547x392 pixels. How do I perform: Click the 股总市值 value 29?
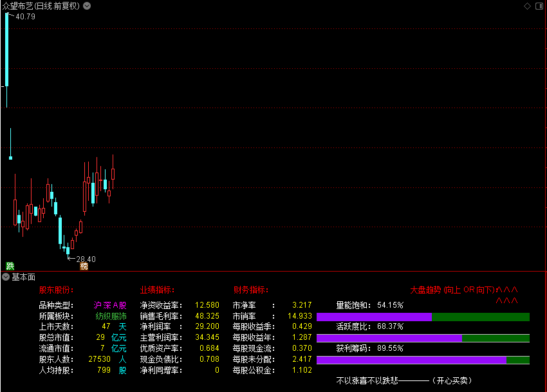coord(100,337)
